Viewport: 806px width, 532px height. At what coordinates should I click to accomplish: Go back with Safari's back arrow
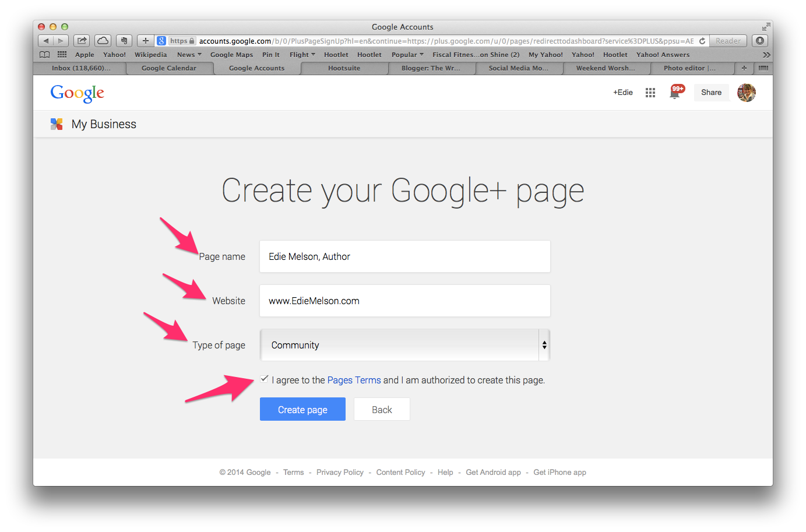pyautogui.click(x=46, y=41)
